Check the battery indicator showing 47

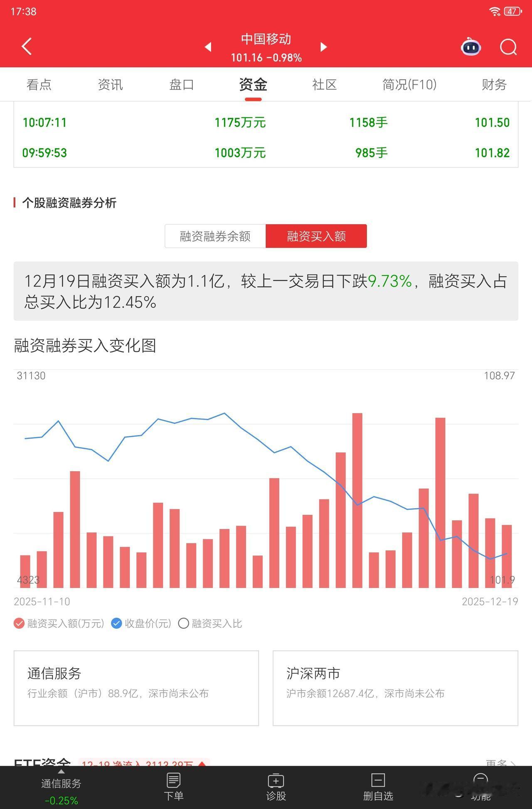coord(513,11)
